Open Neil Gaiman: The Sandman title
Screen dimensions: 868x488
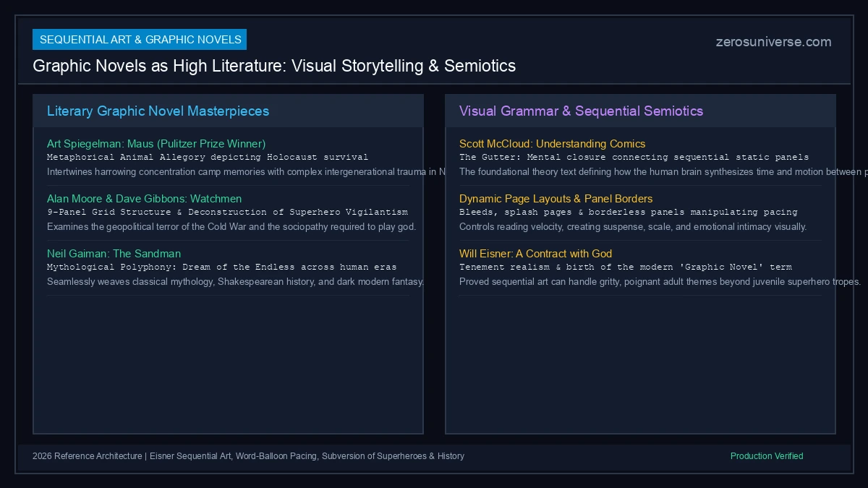coord(114,254)
